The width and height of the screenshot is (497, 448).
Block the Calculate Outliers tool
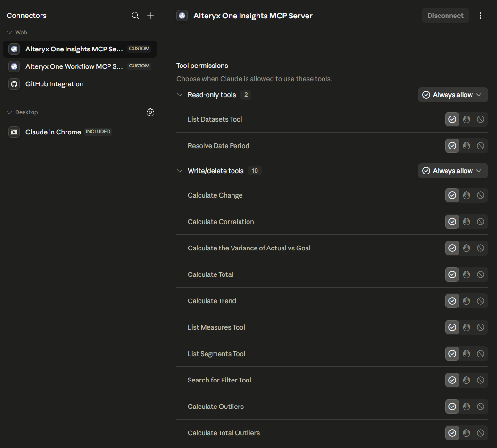click(480, 406)
